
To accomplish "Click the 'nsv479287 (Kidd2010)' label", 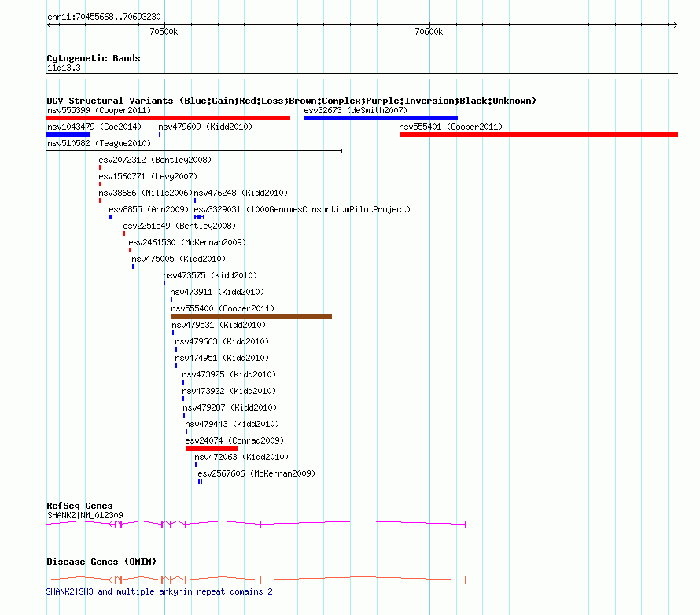I will point(230,407).
